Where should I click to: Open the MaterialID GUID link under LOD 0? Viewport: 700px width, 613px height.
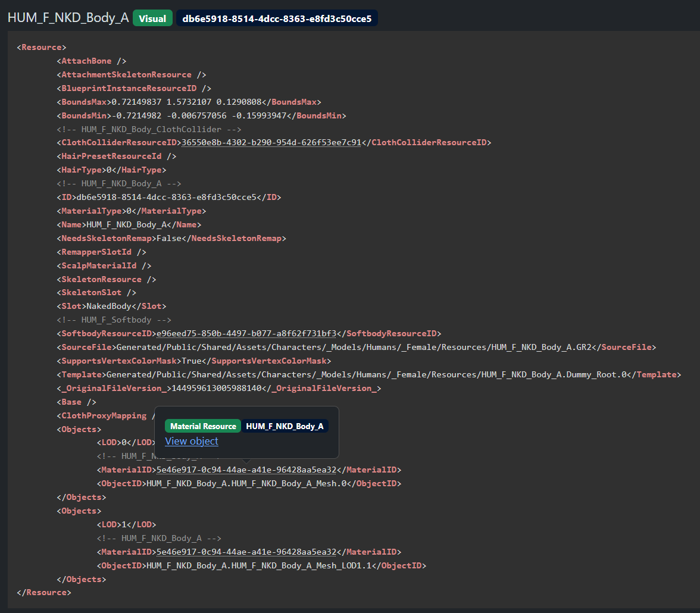[x=246, y=470]
